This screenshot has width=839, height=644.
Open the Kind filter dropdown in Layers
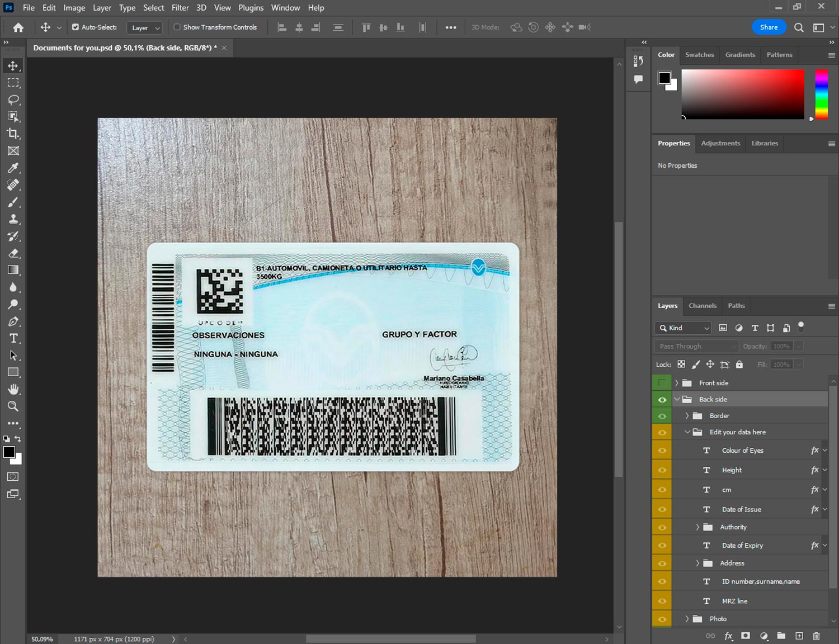(684, 328)
